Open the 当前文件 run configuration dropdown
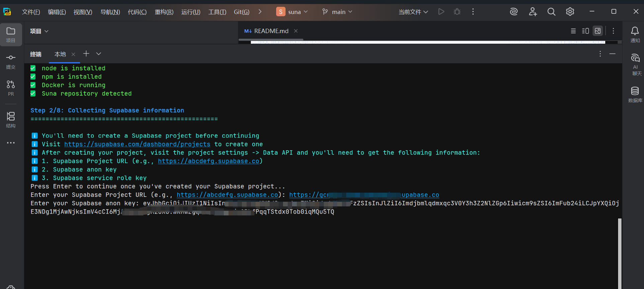 tap(413, 12)
